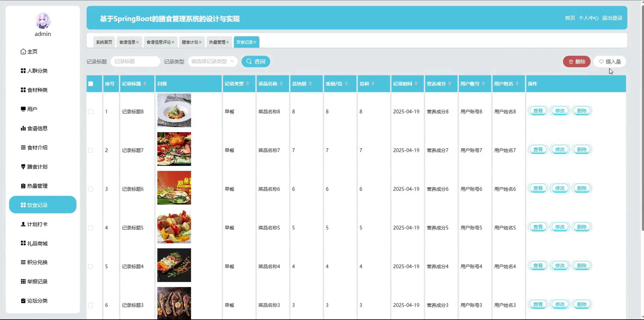Check the row for 记录标题4
The width and height of the screenshot is (644, 320).
(91, 267)
